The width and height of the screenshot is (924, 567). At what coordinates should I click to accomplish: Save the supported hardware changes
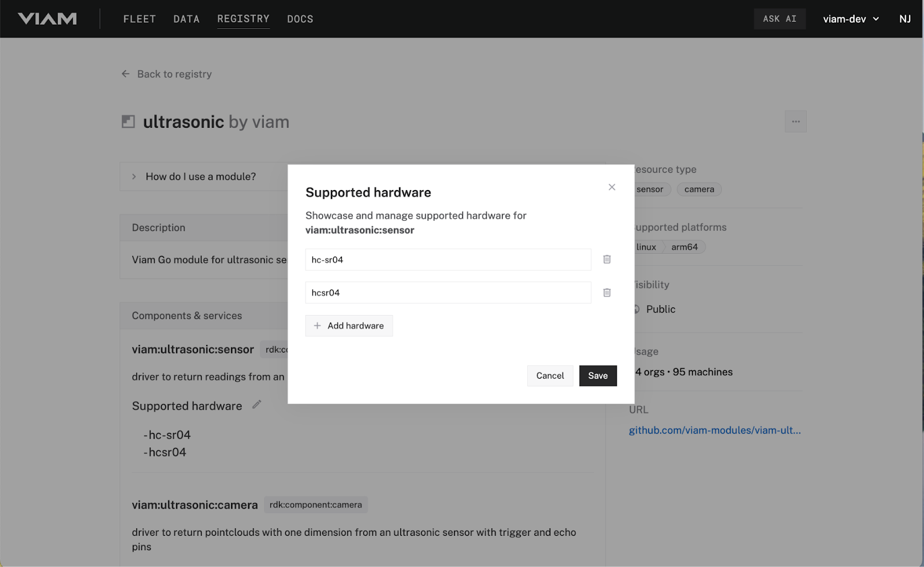click(598, 376)
